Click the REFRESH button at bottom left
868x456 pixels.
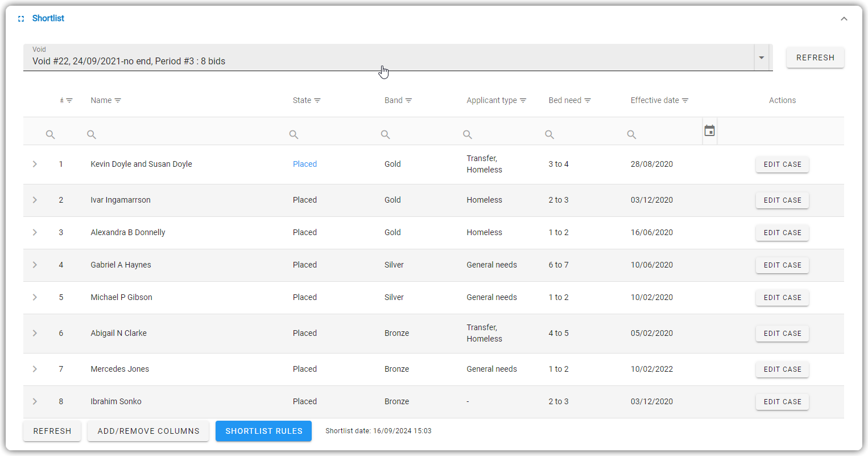(x=52, y=431)
